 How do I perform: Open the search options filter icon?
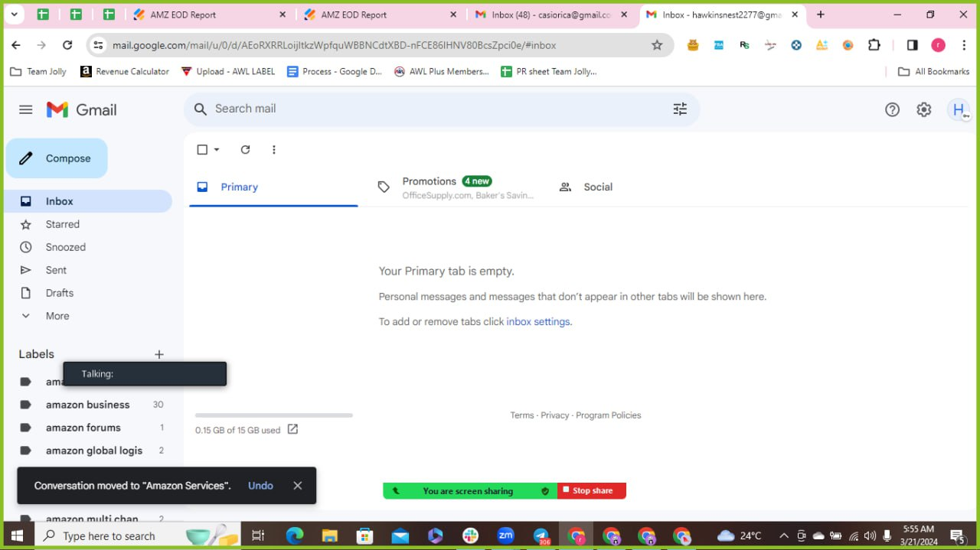(x=680, y=109)
